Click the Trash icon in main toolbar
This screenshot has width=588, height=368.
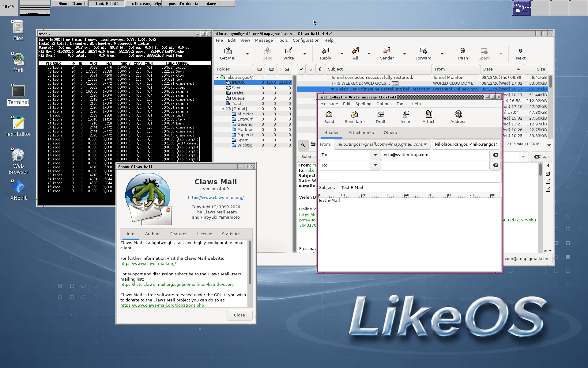point(463,51)
